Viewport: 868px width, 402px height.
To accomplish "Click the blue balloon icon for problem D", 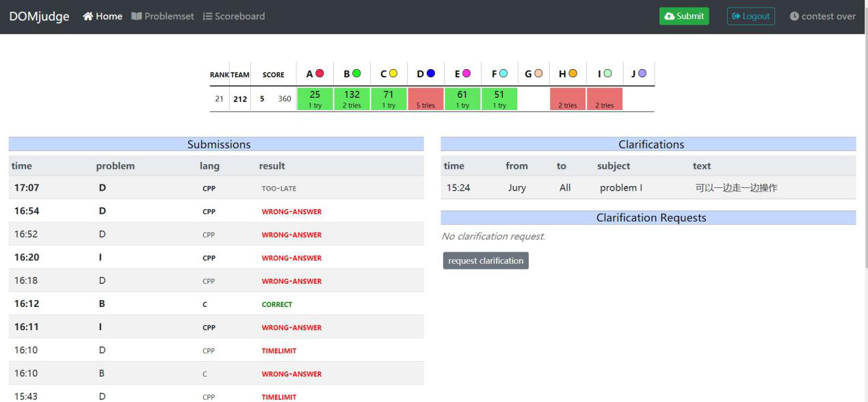I will [430, 74].
